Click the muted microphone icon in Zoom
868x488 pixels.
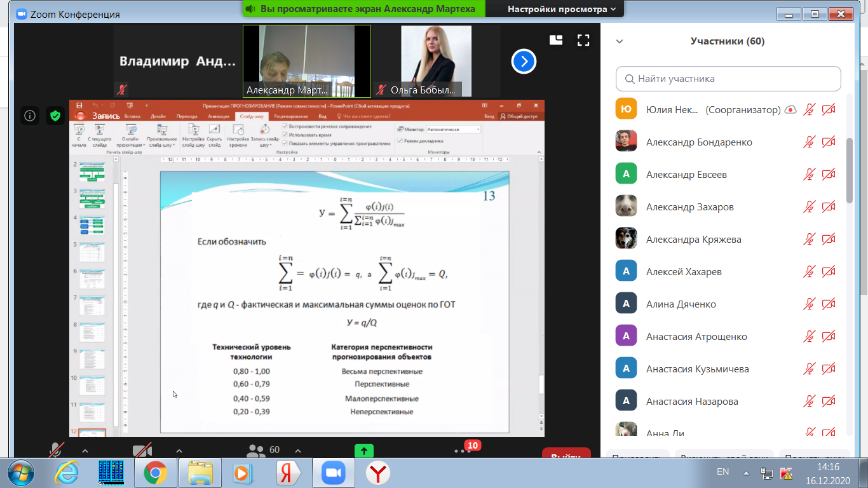56,450
